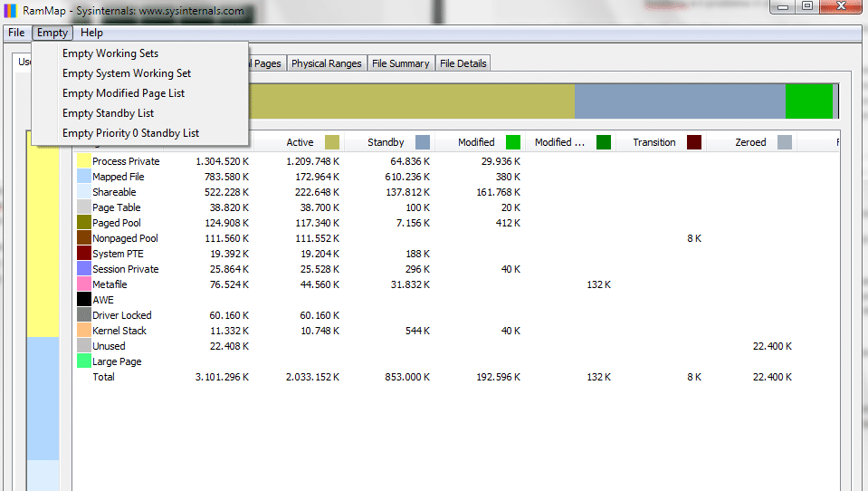The width and height of the screenshot is (868, 491).
Task: Open the Help menu
Action: pos(91,33)
